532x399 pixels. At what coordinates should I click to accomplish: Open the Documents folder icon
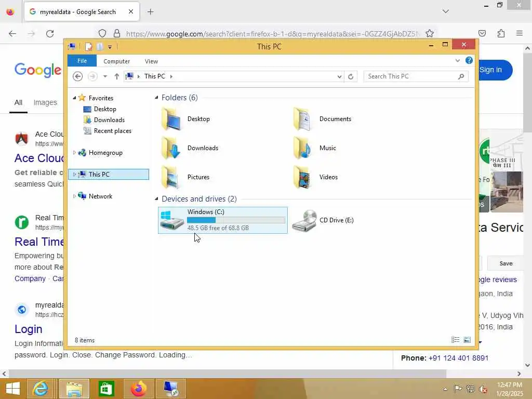coord(302,119)
